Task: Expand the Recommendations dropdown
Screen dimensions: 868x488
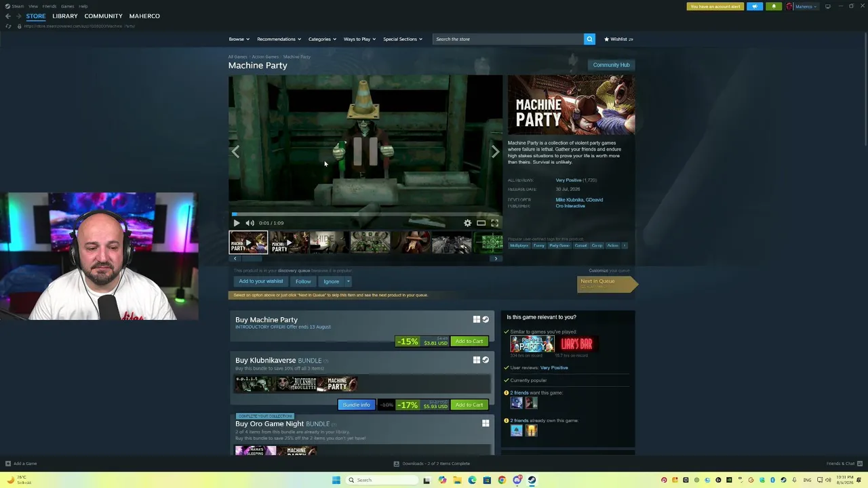Action: coord(279,39)
